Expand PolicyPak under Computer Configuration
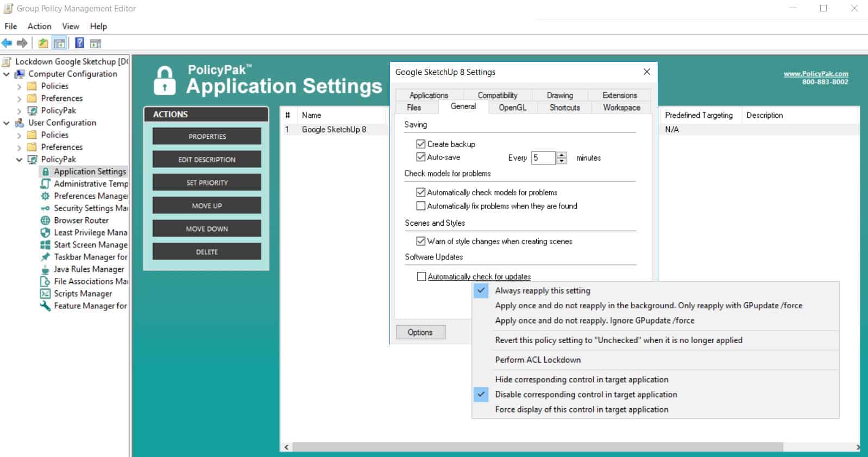This screenshot has height=457, width=868. coord(20,111)
